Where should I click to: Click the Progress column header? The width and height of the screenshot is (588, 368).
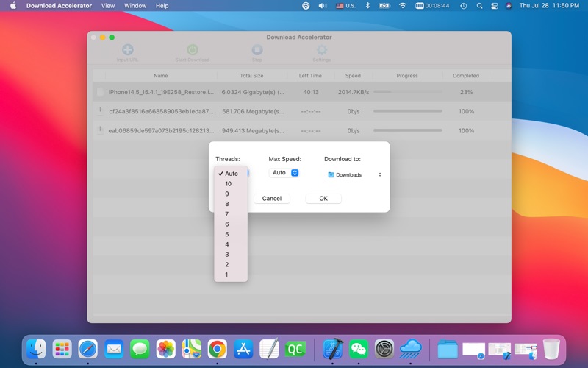(x=407, y=76)
